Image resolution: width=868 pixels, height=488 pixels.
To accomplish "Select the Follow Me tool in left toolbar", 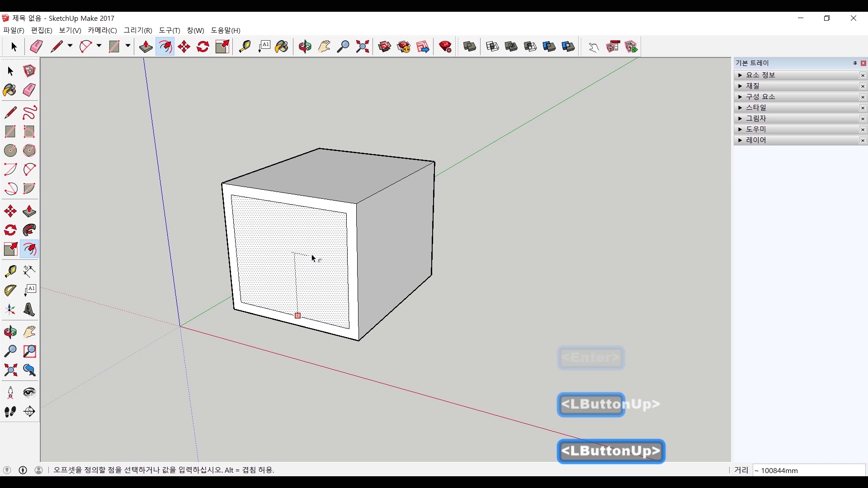I will point(29,230).
